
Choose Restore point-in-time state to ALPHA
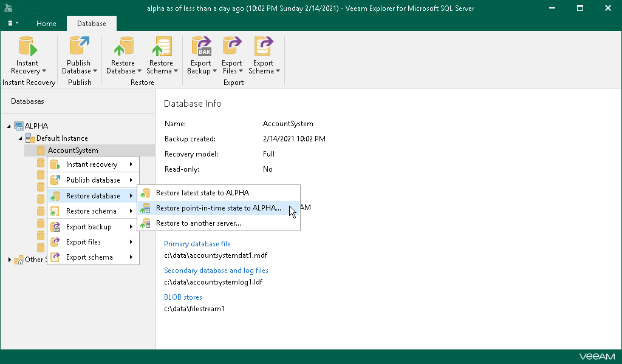[218, 208]
